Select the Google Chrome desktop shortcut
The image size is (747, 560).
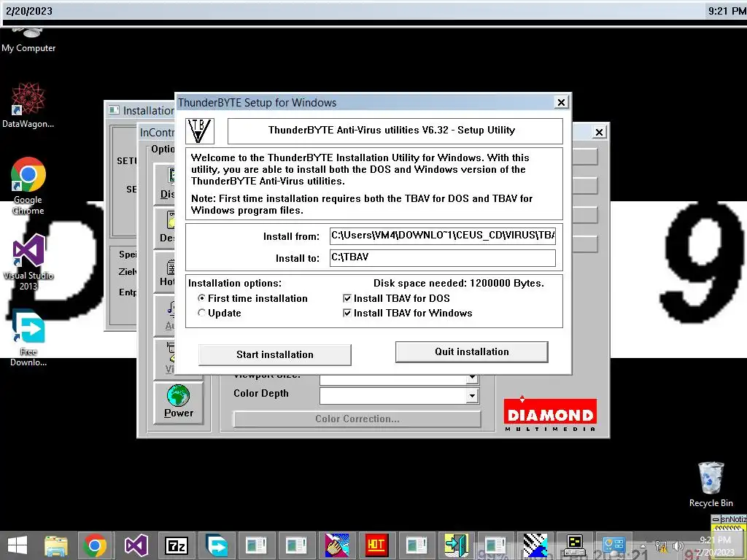(x=28, y=186)
